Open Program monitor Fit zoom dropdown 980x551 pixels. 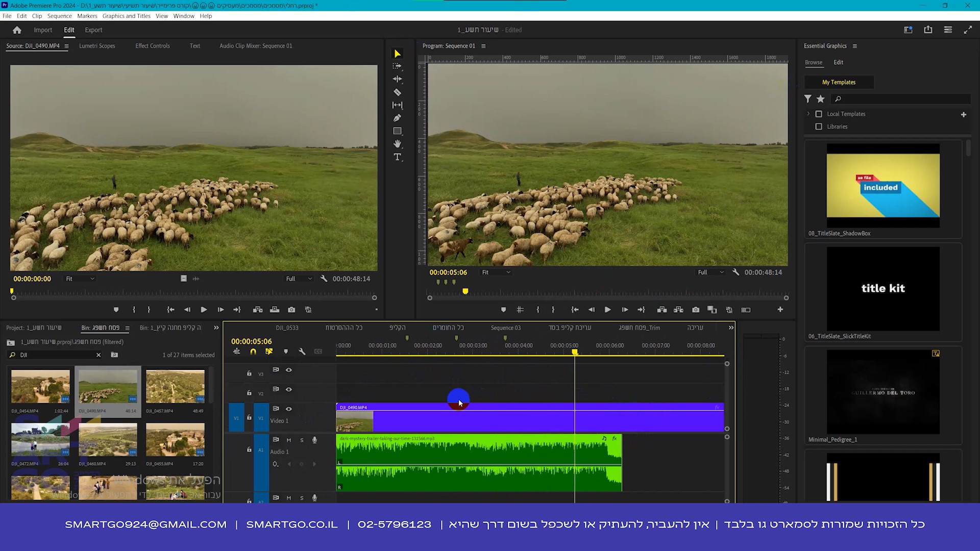pos(496,272)
